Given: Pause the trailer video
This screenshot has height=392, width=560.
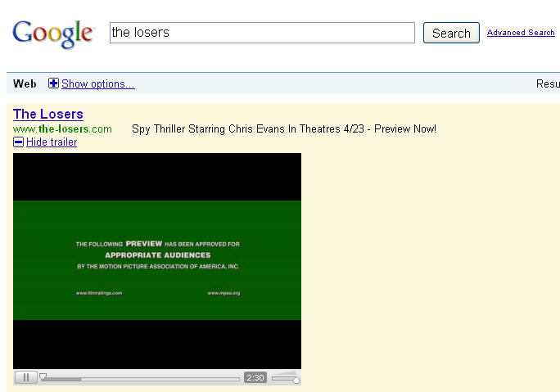Looking at the screenshot, I should pos(25,377).
